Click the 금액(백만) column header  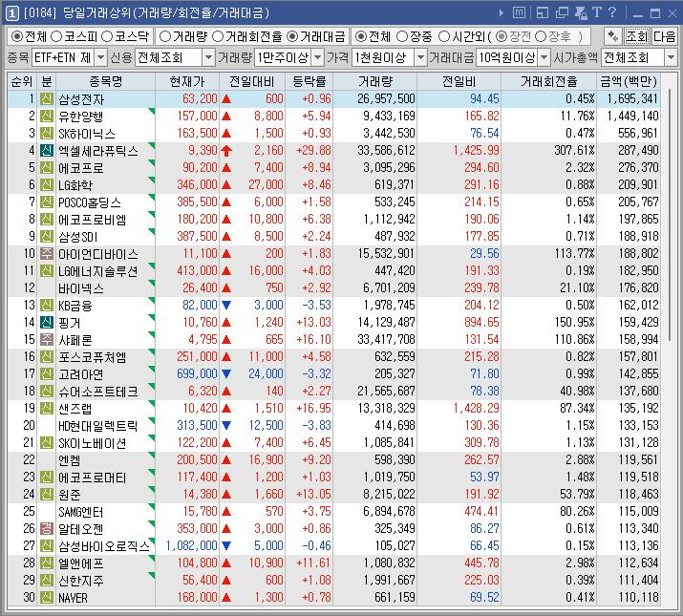coord(629,81)
